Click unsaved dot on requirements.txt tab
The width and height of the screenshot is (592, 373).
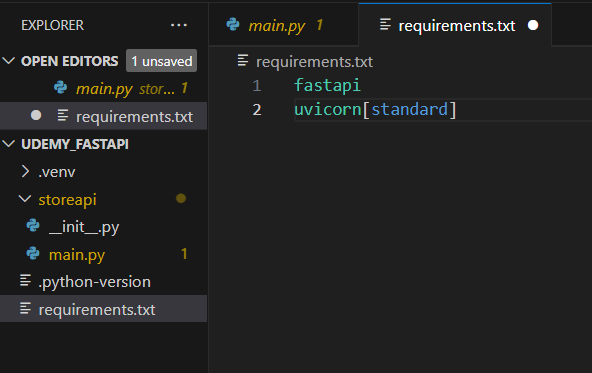(x=533, y=25)
